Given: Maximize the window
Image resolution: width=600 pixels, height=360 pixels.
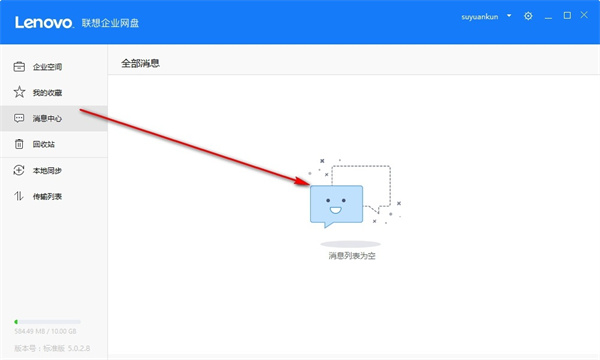Looking at the screenshot, I should (x=567, y=15).
